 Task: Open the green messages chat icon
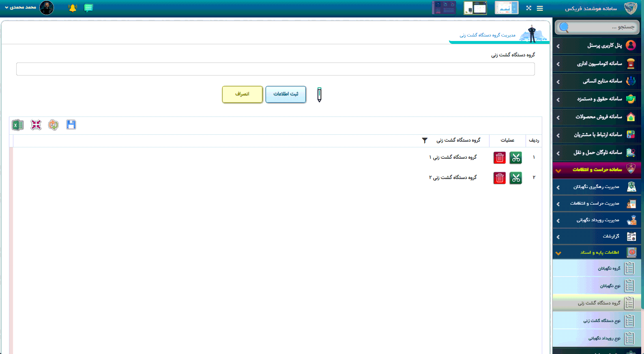tap(88, 8)
